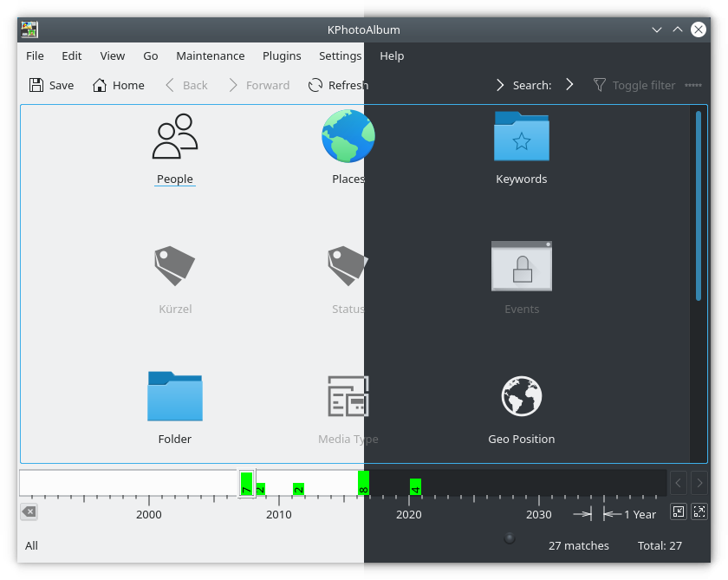
Task: Open the Settings menu
Action: point(340,55)
